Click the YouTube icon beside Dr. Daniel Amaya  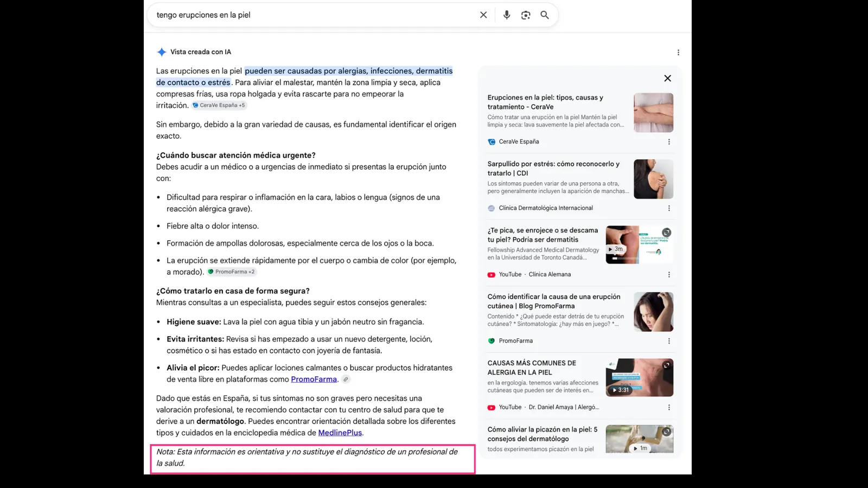click(492, 408)
